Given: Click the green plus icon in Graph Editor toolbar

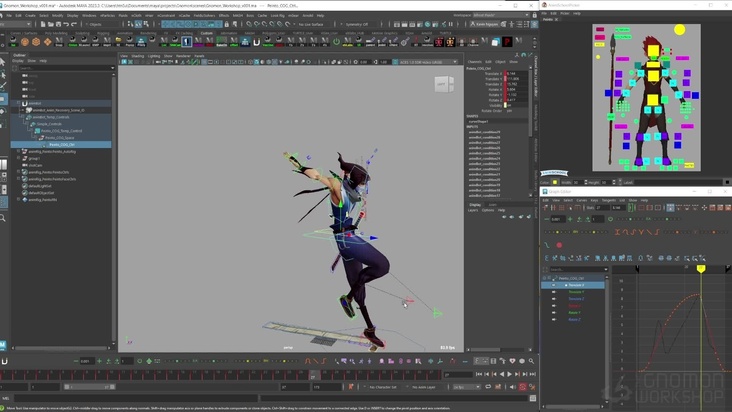Looking at the screenshot, I should (570, 219).
